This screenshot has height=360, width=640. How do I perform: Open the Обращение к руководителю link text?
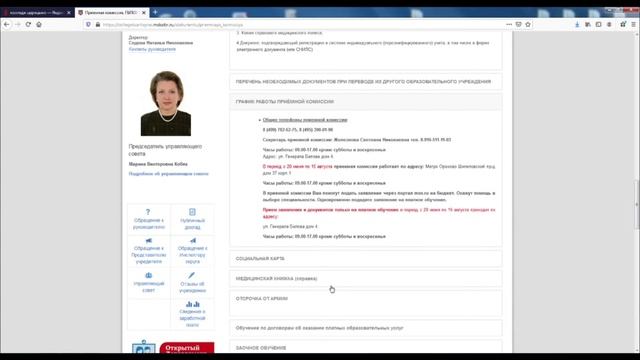(x=149, y=224)
